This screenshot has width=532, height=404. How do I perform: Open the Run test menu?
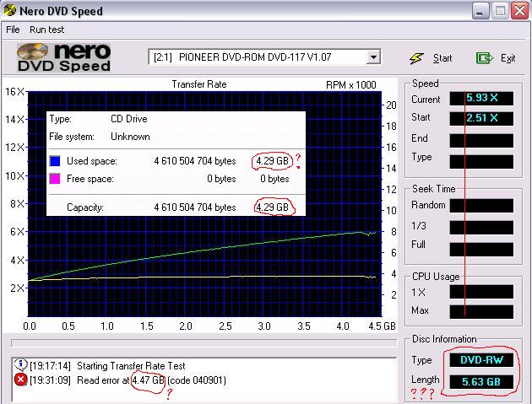(x=47, y=29)
